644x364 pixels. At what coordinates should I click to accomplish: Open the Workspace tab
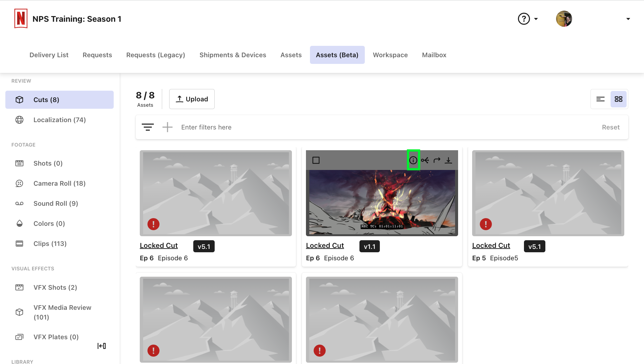390,55
